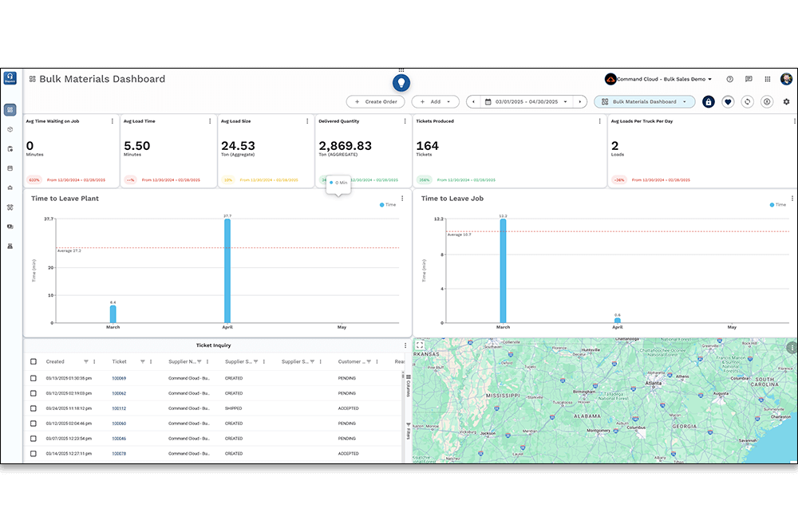The image size is (798, 532).
Task: Open the chat messages icon
Action: click(749, 80)
